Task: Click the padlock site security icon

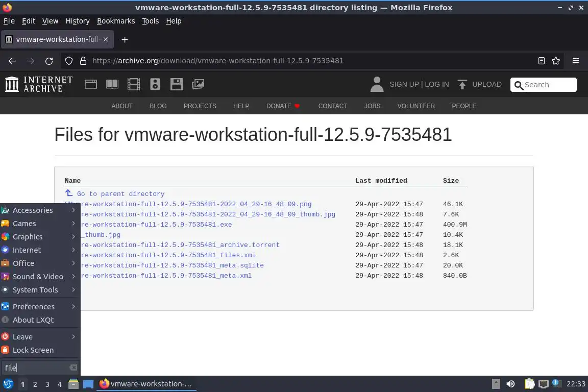Action: click(83, 61)
